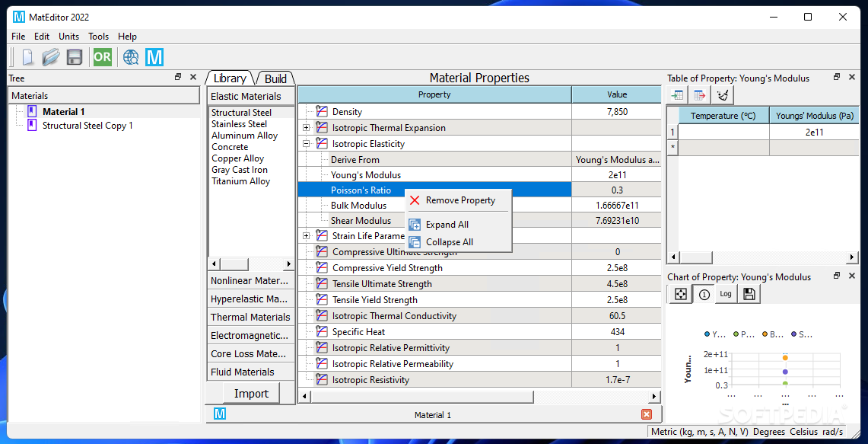Click the Temperature cell in table row 1
868x444 pixels.
tap(723, 133)
